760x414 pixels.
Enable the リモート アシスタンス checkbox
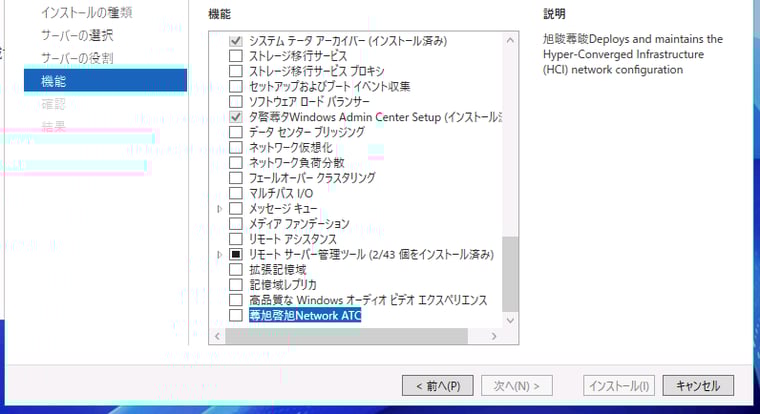tap(236, 239)
